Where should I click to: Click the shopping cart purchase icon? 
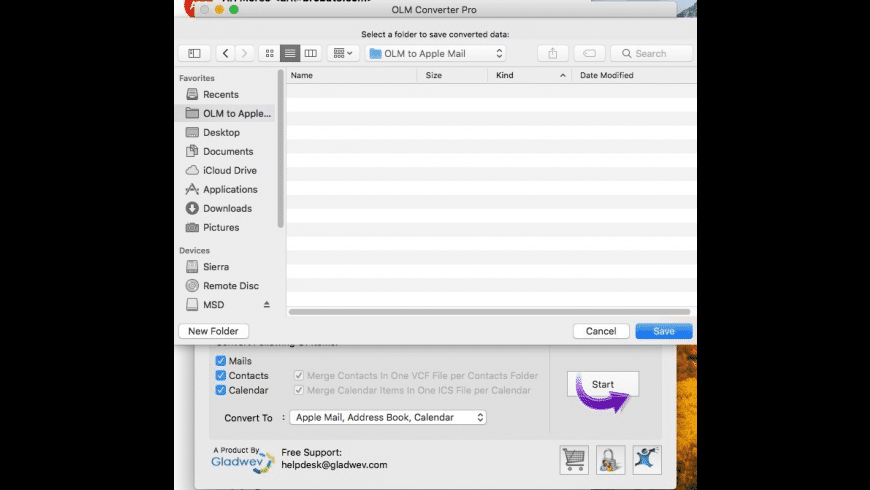pyautogui.click(x=574, y=459)
